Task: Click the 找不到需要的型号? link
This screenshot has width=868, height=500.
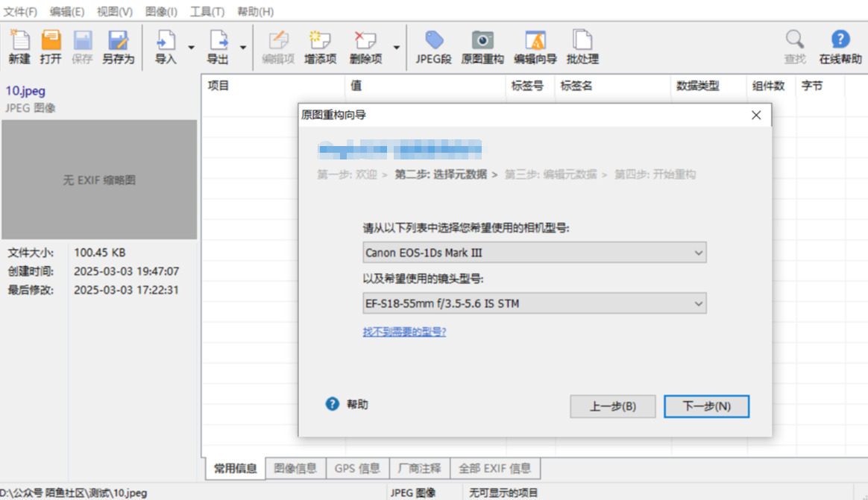Action: pyautogui.click(x=404, y=332)
